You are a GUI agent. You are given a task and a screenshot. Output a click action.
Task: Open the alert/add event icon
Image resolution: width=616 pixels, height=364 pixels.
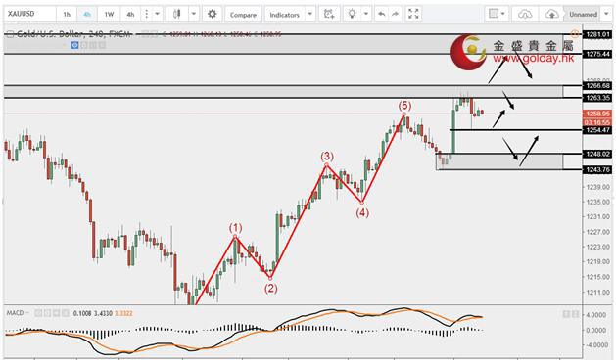329,14
